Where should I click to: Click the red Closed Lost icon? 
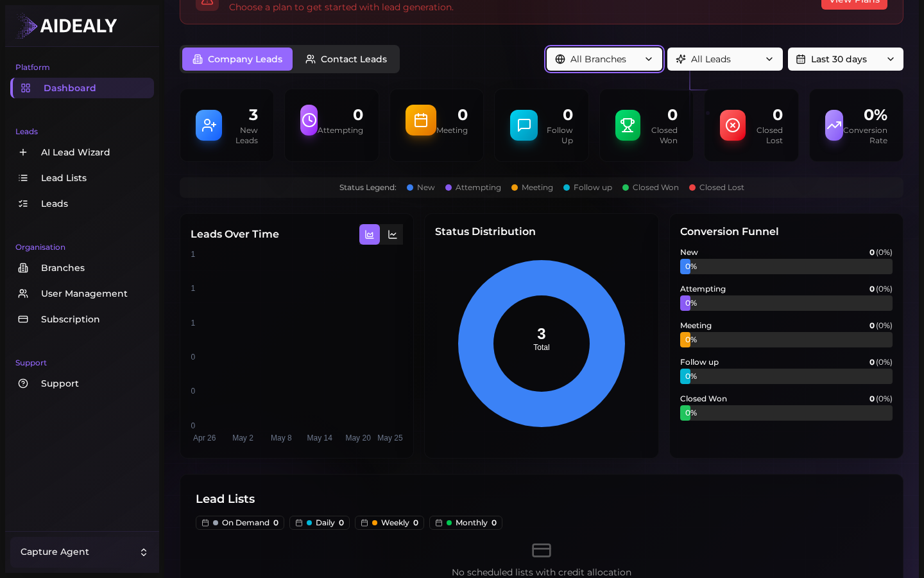coord(733,125)
